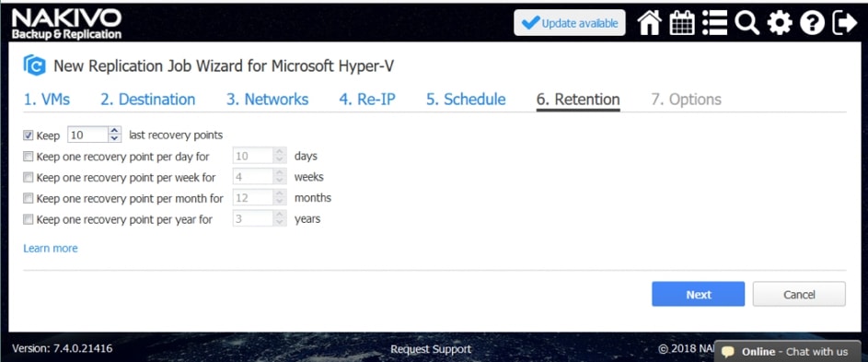Screen dimensions: 868x362
Task: Enable keep one recovery point per day
Action: tap(29, 157)
